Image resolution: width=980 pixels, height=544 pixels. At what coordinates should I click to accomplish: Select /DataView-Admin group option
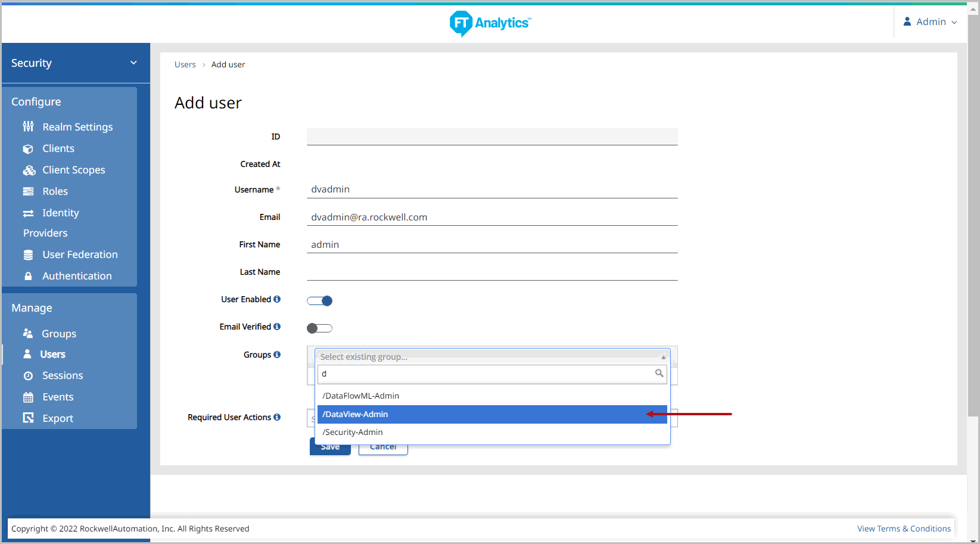point(492,414)
